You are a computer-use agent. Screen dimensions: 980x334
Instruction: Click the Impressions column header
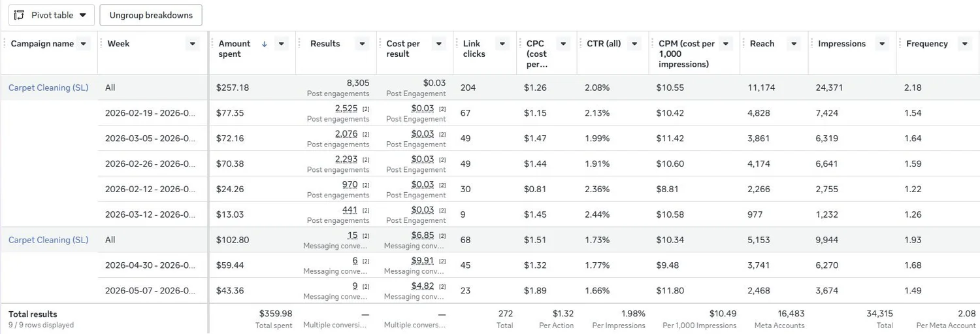tap(842, 44)
